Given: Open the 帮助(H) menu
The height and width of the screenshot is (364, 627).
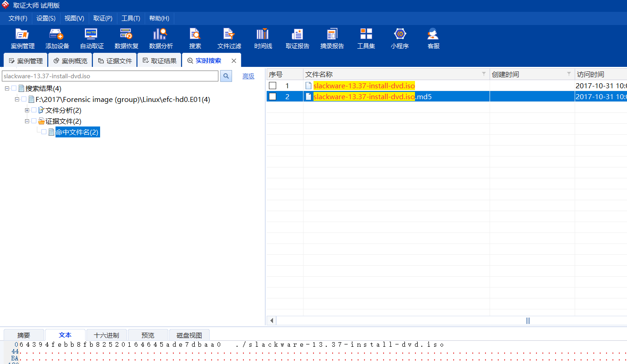Looking at the screenshot, I should click(x=159, y=18).
